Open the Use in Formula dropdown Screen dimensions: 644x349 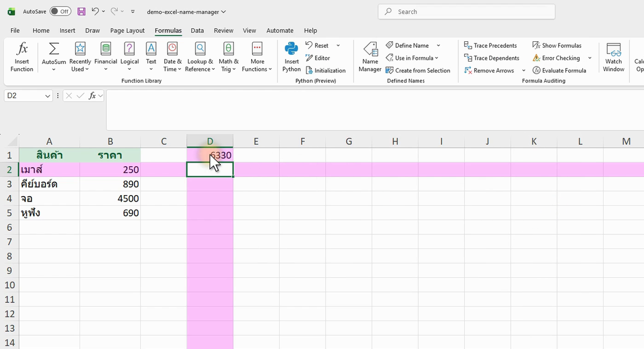[412, 58]
